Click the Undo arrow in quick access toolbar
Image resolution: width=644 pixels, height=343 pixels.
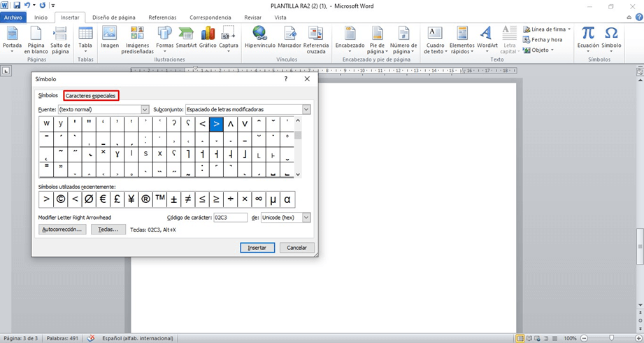click(27, 6)
